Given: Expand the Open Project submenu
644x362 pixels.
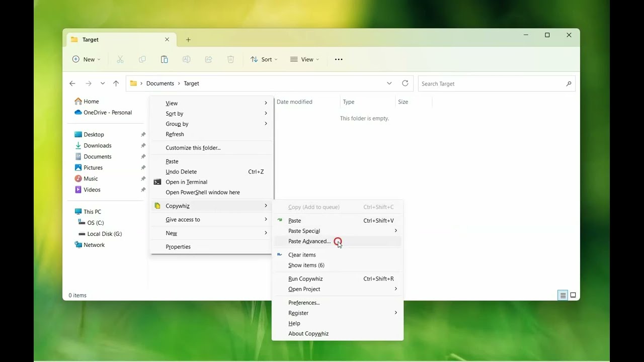Looking at the screenshot, I should [x=338, y=289].
